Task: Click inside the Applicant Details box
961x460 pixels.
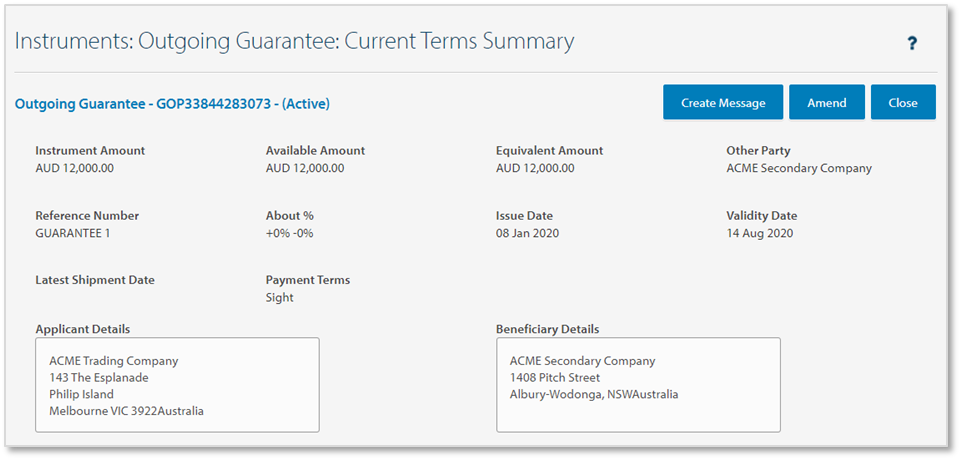Action: 177,384
